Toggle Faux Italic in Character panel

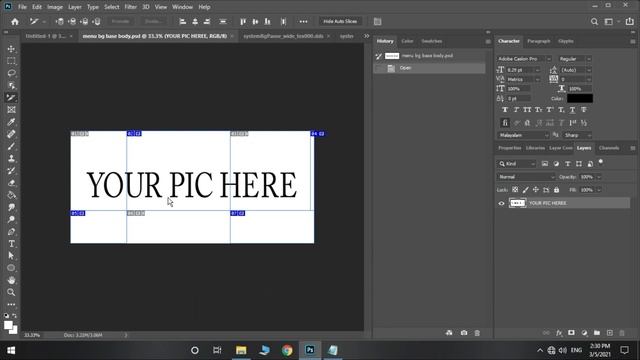pos(516,110)
